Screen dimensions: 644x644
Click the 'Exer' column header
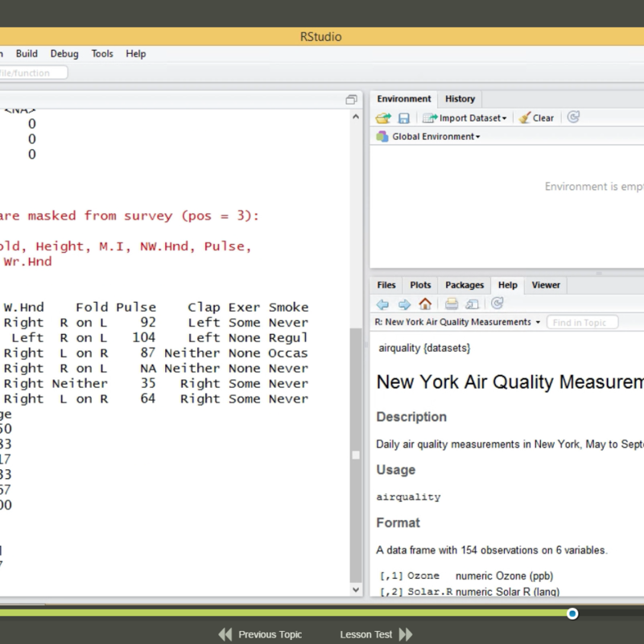244,308
